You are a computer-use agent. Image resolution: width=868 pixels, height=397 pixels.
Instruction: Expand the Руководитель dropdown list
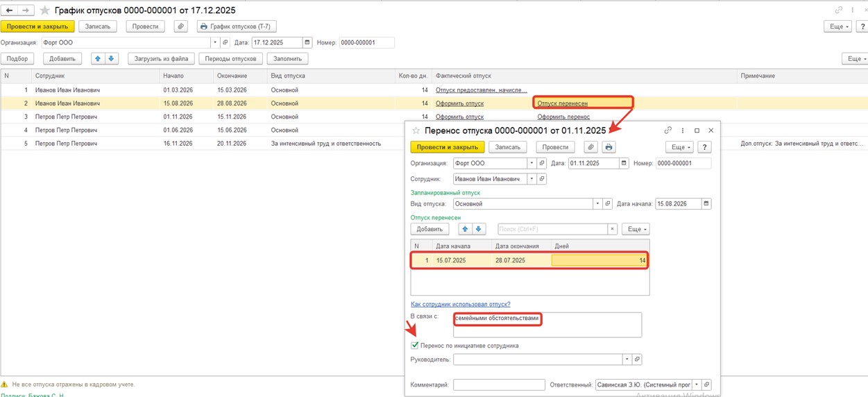point(627,360)
